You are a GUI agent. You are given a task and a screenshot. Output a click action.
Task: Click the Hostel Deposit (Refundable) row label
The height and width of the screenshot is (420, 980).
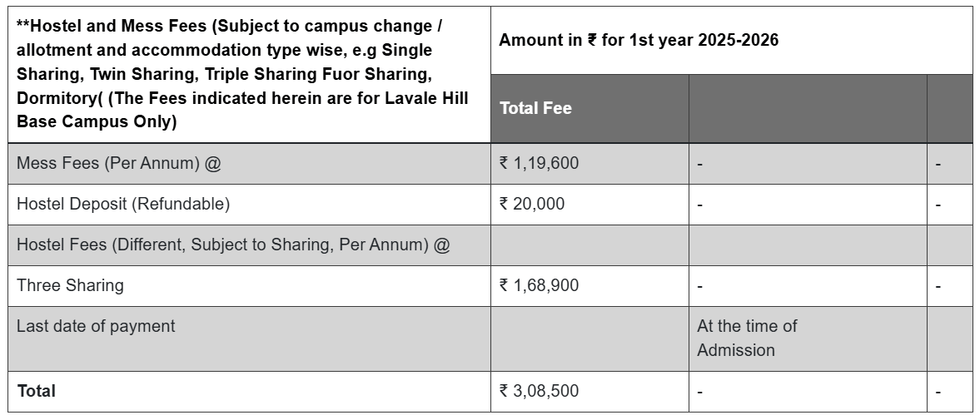(x=123, y=204)
